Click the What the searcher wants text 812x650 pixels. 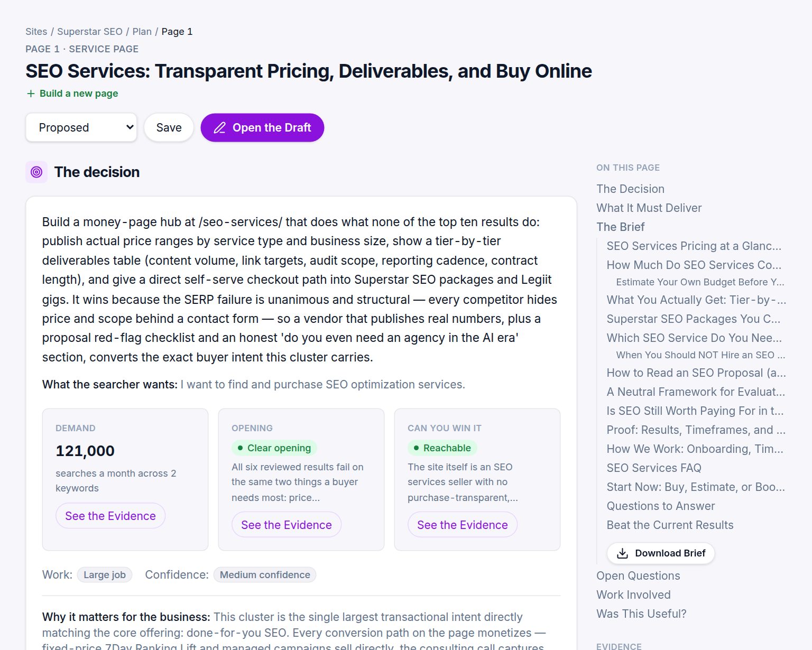(x=110, y=385)
